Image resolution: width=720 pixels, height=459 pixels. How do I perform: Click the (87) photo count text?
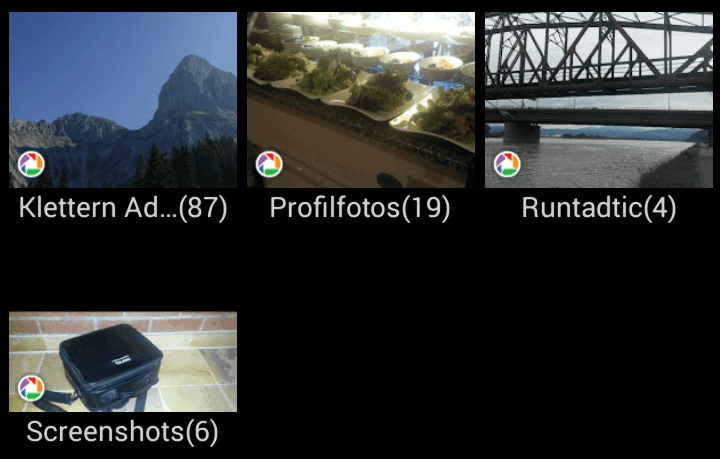(x=202, y=209)
